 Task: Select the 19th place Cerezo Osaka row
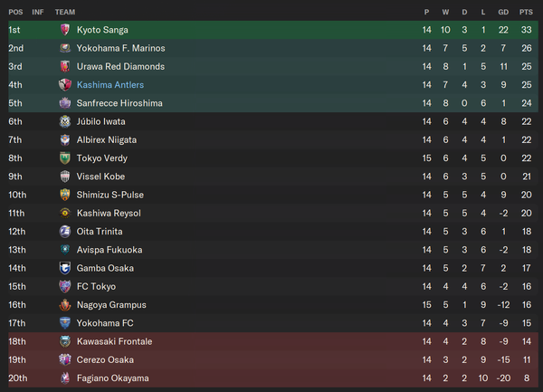pos(273,359)
